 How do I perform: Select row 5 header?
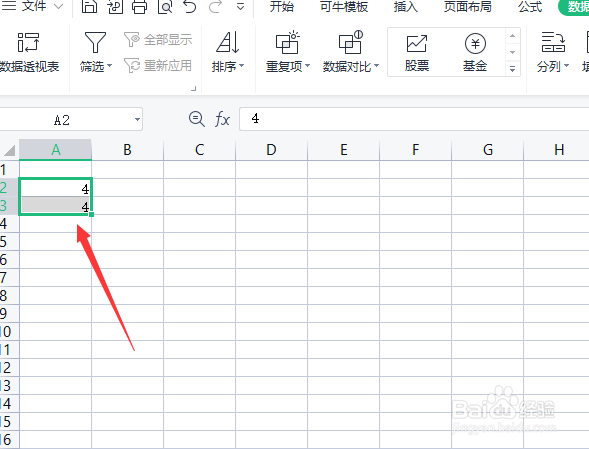[x=9, y=241]
